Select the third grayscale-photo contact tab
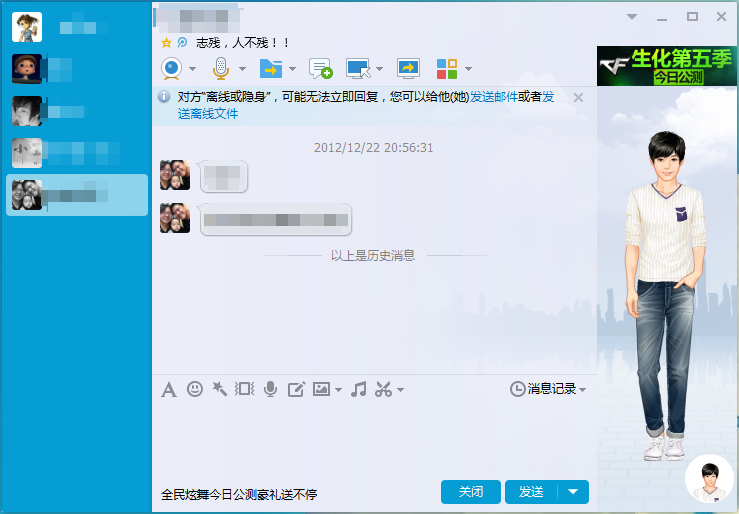 pos(77,111)
